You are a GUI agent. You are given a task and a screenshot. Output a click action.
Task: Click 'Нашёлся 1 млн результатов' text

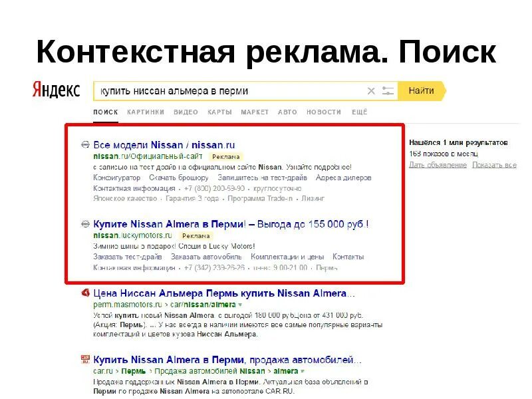click(458, 142)
